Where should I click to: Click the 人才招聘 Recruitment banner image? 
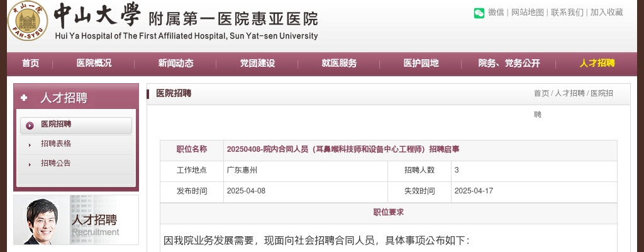point(76,220)
